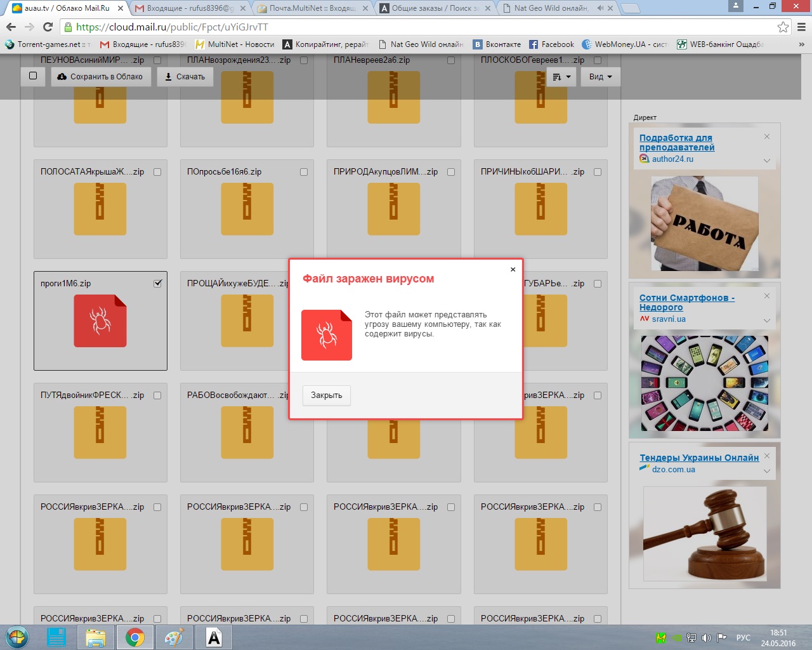Expand the author24.ru ad chevron
Viewport: 812px width, 650px height.
click(767, 161)
